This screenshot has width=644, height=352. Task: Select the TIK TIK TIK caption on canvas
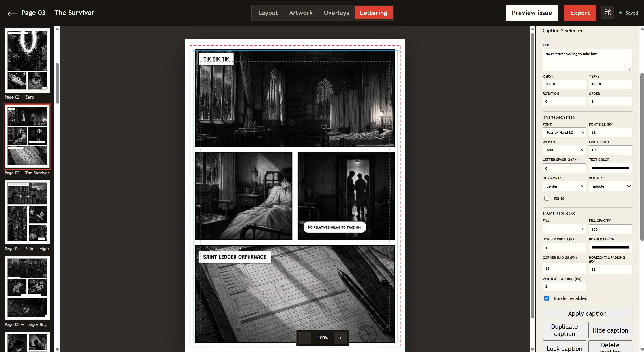tap(216, 59)
